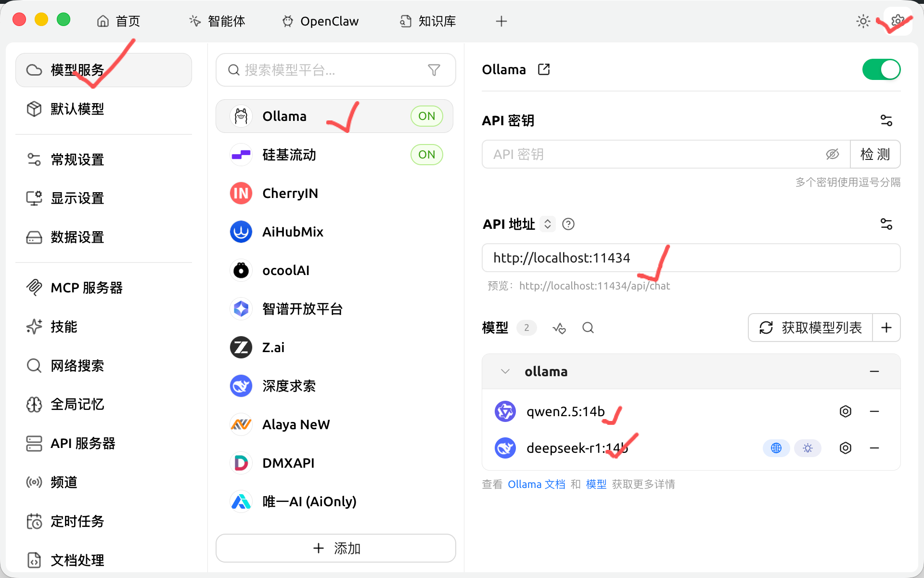Click 添加 to add a provider
This screenshot has height=578, width=924.
[336, 548]
